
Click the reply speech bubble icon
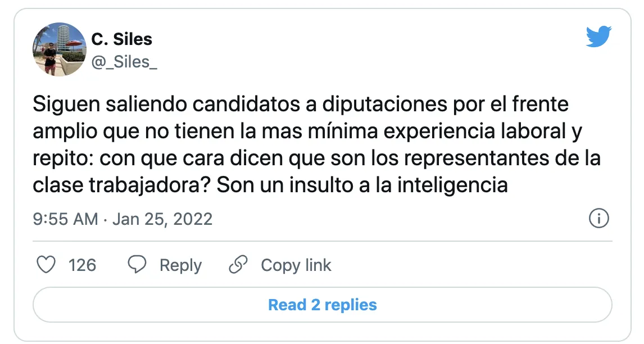click(x=138, y=265)
